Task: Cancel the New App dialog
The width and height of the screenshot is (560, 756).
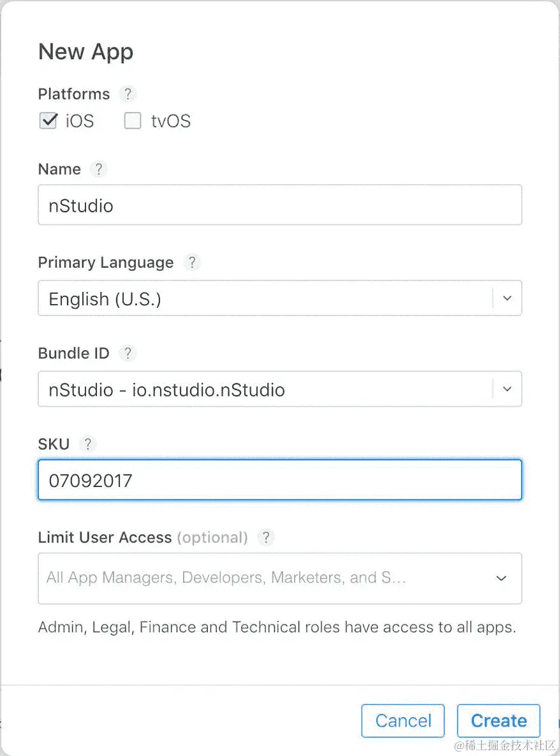Action: (x=403, y=721)
